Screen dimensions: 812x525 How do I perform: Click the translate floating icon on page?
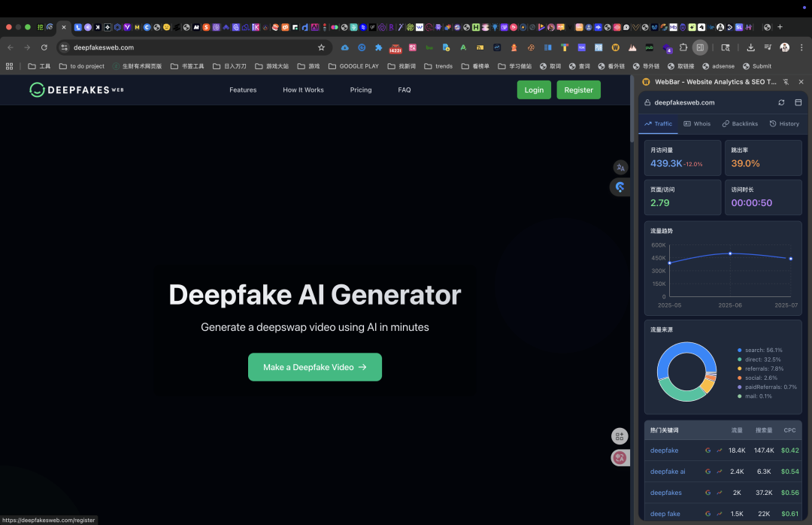coord(620,168)
